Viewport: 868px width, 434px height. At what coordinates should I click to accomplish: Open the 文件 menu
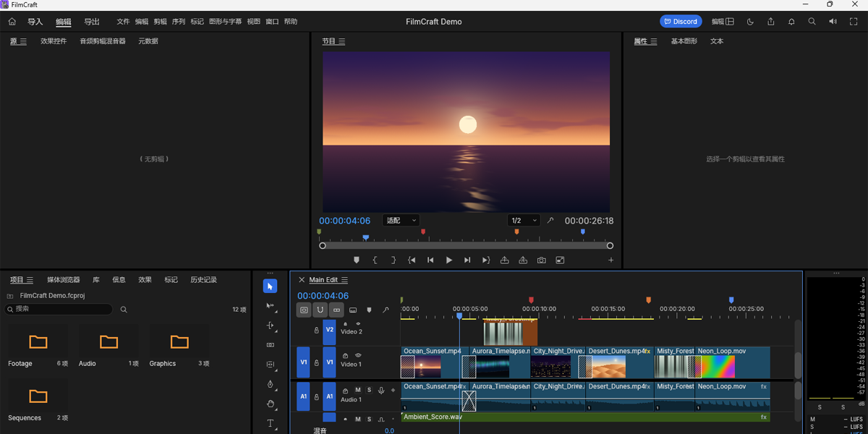pos(123,22)
